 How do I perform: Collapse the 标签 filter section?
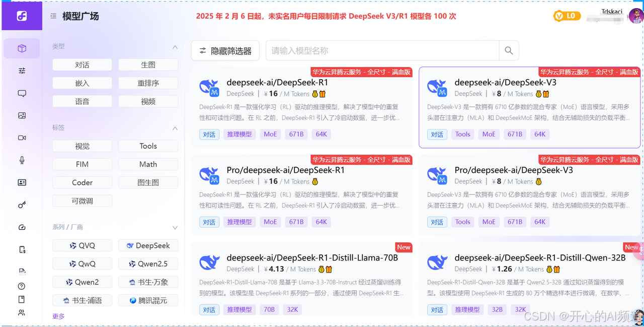tap(175, 128)
